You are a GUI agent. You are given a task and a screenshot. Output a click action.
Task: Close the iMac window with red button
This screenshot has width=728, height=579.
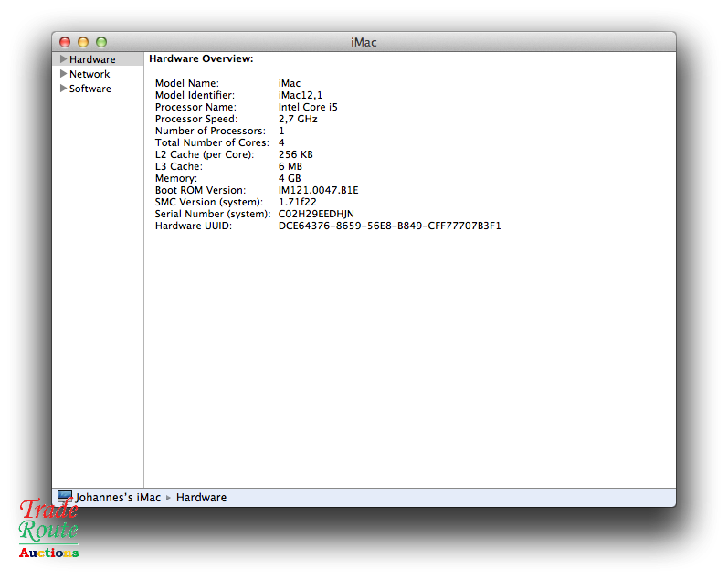point(65,42)
